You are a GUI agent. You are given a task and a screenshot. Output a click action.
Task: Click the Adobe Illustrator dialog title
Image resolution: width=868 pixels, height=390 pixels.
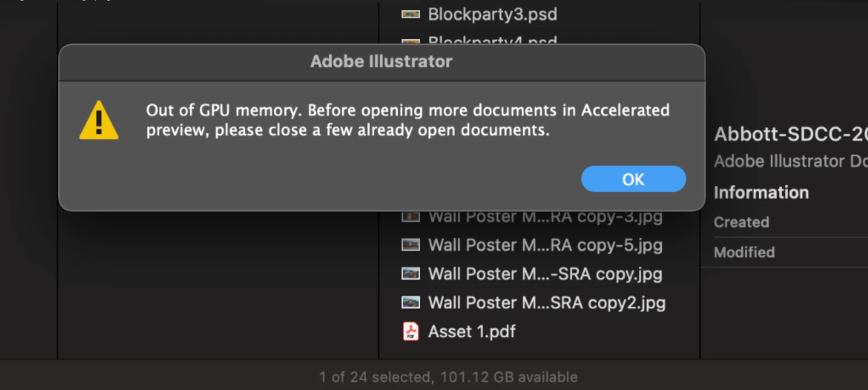tap(381, 62)
